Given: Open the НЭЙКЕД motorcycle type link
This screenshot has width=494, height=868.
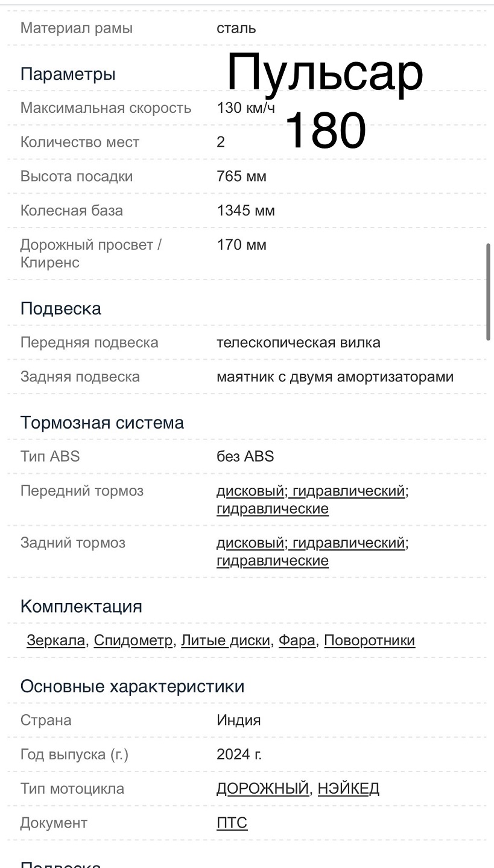Looking at the screenshot, I should click(x=349, y=788).
